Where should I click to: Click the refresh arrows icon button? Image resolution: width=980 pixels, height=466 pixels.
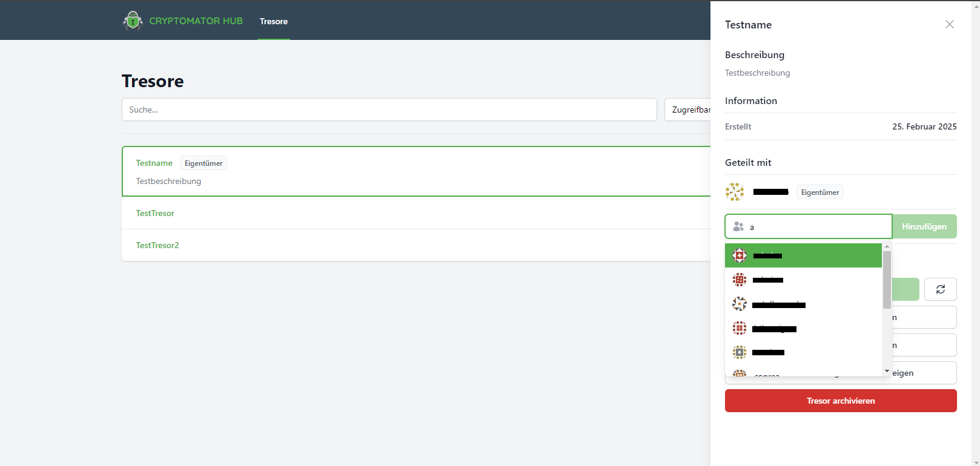(x=940, y=289)
